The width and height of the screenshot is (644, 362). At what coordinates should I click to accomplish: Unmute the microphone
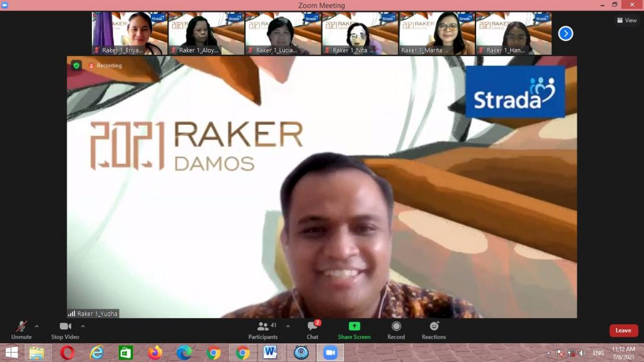pyautogui.click(x=21, y=329)
